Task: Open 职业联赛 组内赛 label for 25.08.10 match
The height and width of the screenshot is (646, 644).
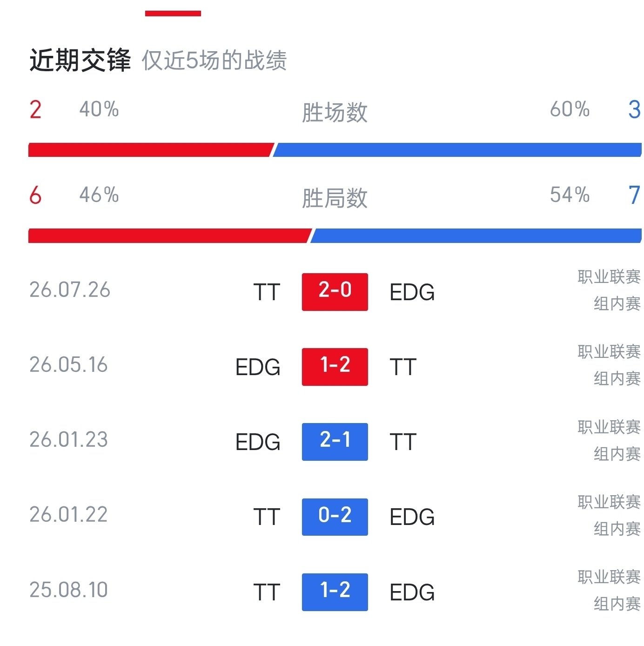Action: click(609, 590)
